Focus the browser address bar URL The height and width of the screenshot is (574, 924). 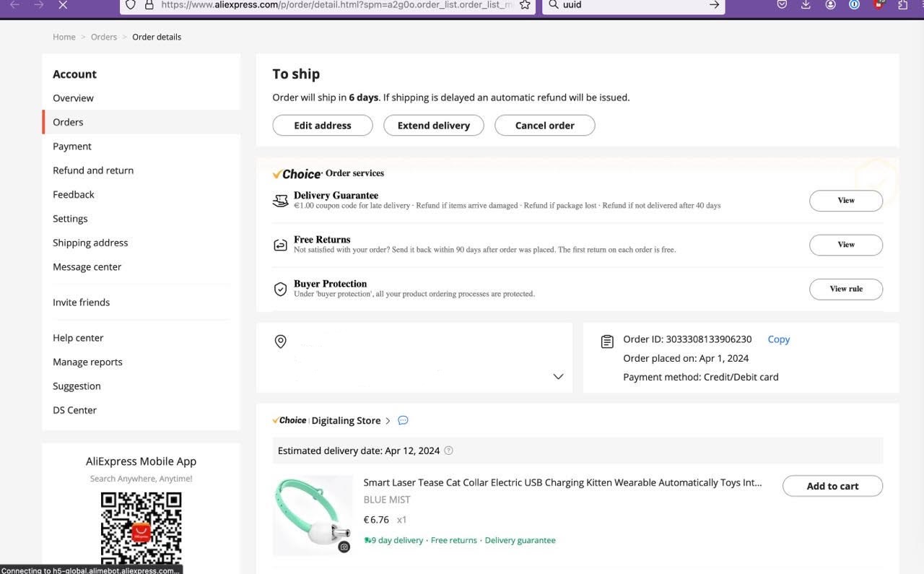coord(337,4)
